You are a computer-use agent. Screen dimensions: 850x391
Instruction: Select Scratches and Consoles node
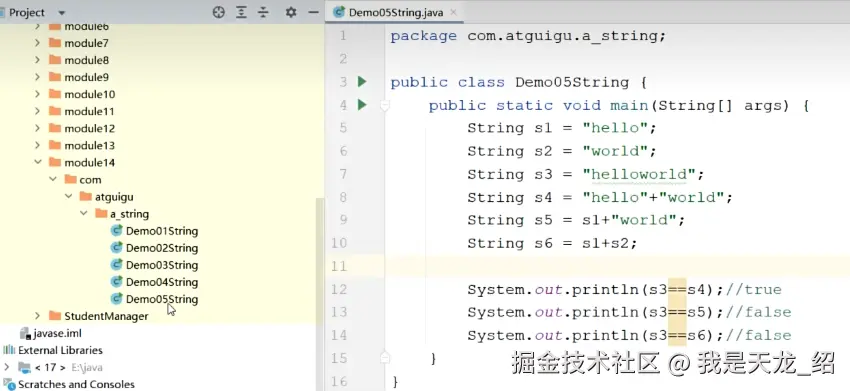coord(76,384)
